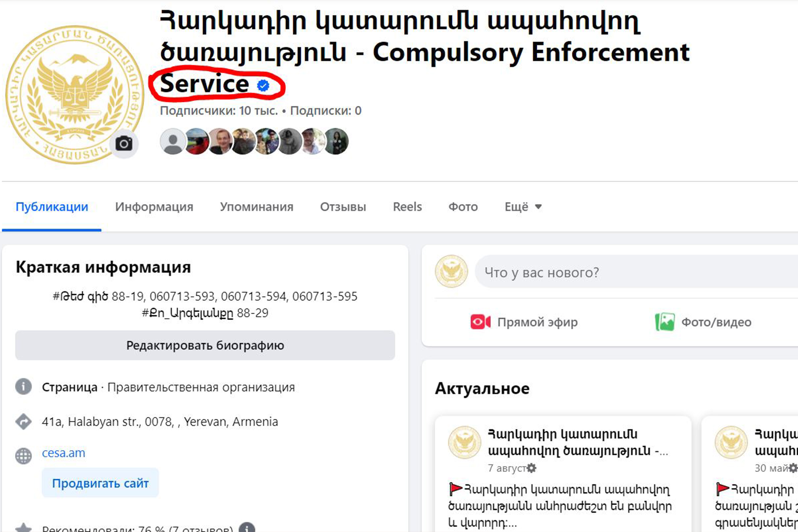Click the blue verified badge next to Service
This screenshot has width=798, height=532.
pyautogui.click(x=263, y=85)
